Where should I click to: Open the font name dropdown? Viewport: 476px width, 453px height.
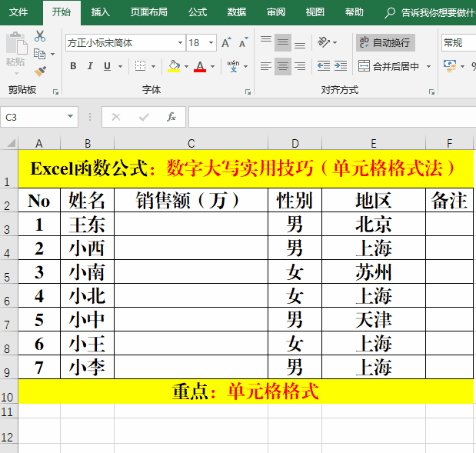coord(180,43)
